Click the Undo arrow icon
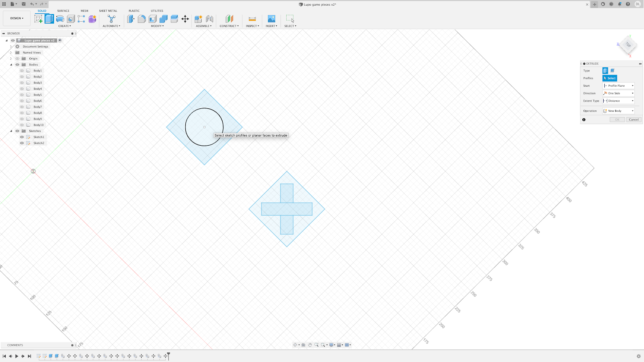Image resolution: width=644 pixels, height=362 pixels. [32, 4]
